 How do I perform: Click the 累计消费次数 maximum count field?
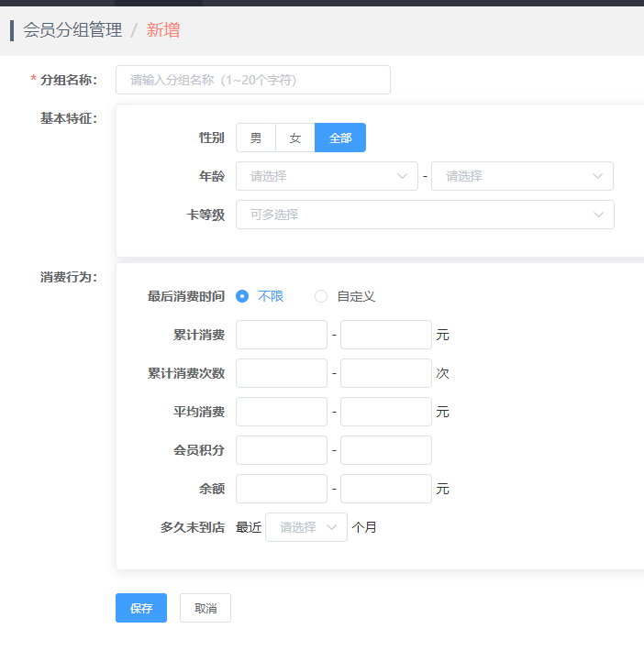click(386, 373)
